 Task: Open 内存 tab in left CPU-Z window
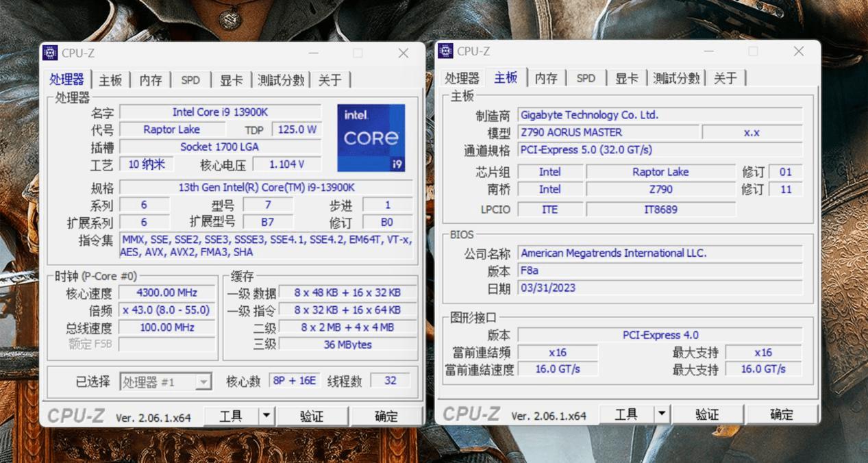150,80
